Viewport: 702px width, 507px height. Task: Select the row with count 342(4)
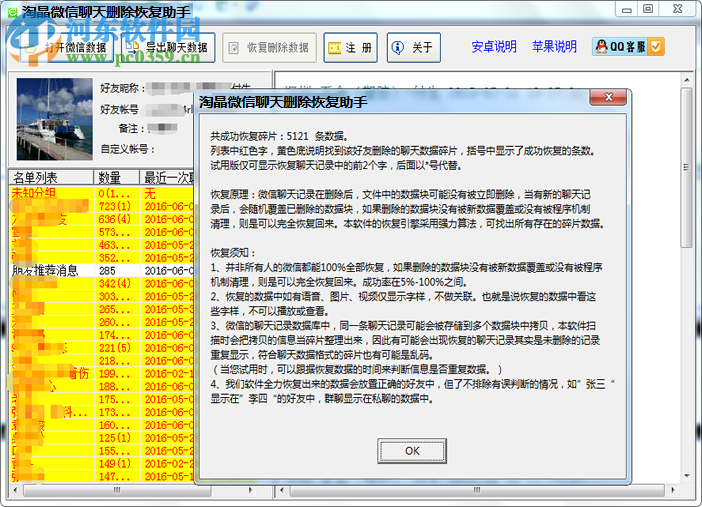pos(102,284)
